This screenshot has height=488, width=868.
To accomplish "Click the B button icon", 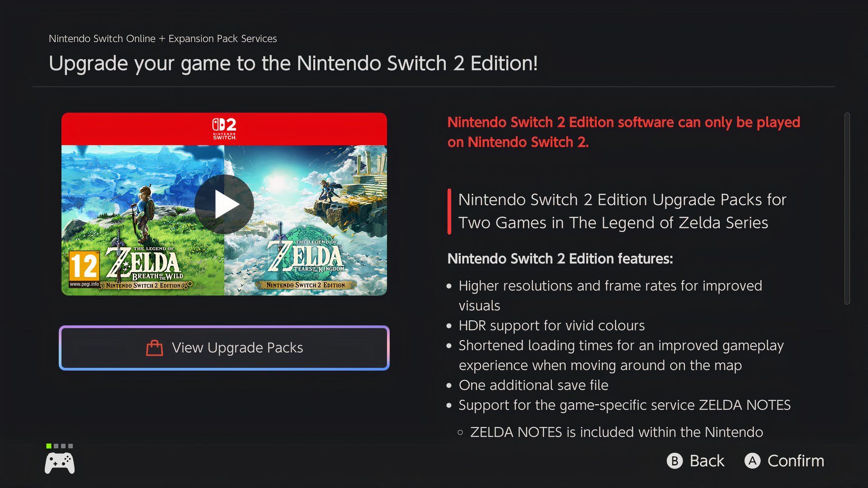I will click(675, 461).
